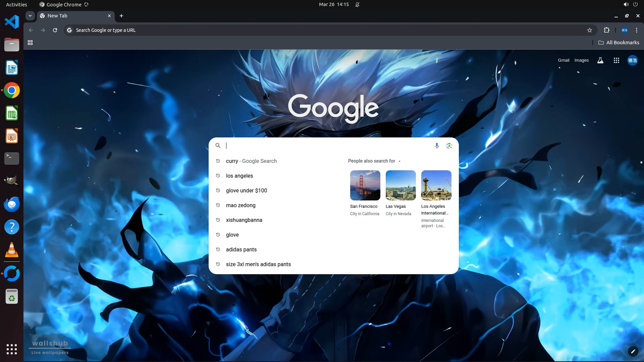Viewport: 644px width, 362px height.
Task: Select the 'adidas pants' suggestion
Action: [241, 250]
